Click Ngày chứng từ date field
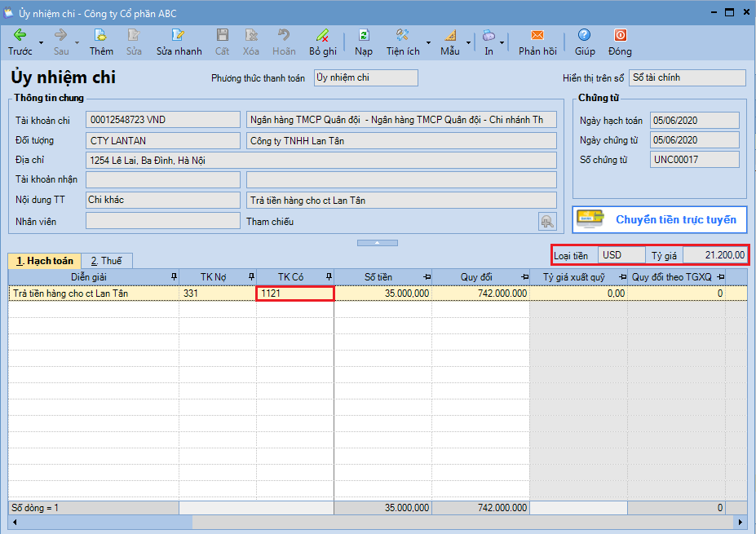756x534 pixels. tap(694, 140)
